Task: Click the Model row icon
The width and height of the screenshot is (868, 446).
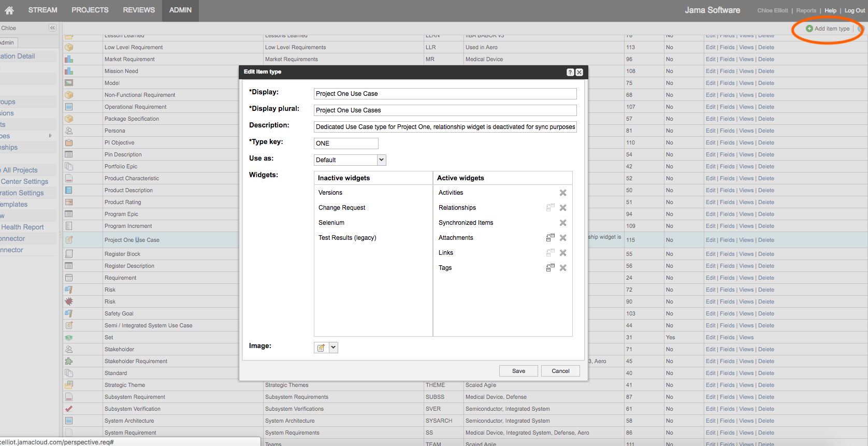Action: click(69, 83)
